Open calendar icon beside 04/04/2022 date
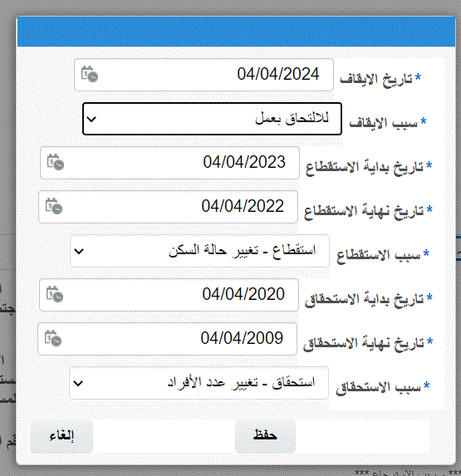 [x=54, y=206]
